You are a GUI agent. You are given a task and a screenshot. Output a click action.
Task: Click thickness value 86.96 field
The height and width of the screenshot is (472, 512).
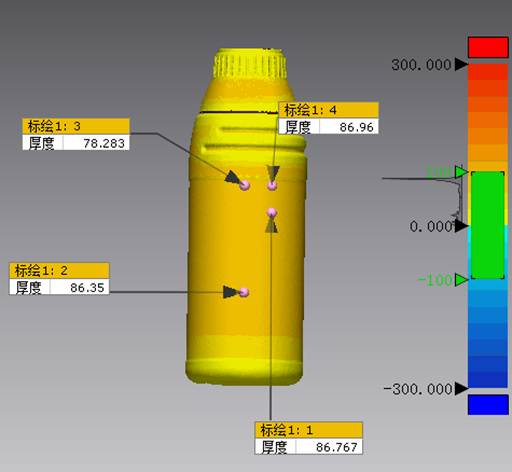click(x=349, y=126)
